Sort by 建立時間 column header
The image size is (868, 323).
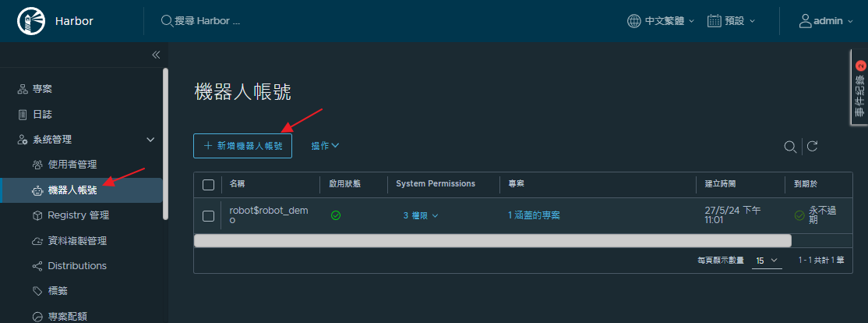[x=720, y=184]
